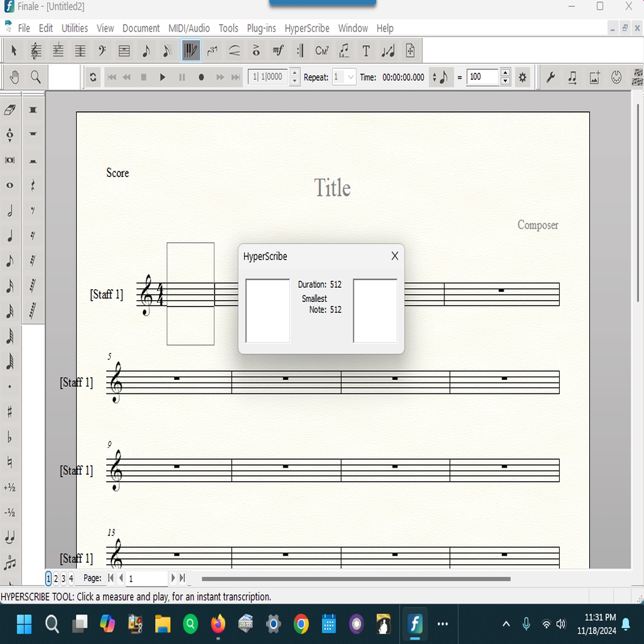
Task: Choose the Repeat tool
Action: [300, 51]
